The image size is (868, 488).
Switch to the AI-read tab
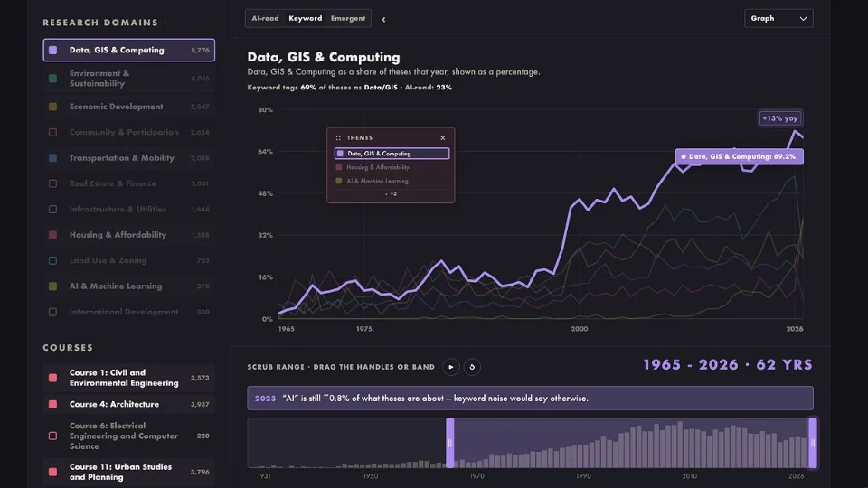[265, 18]
